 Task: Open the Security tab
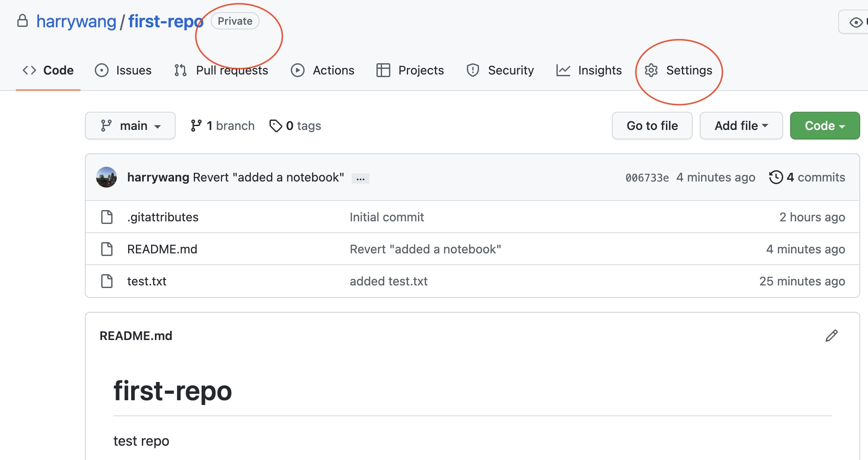(500, 70)
